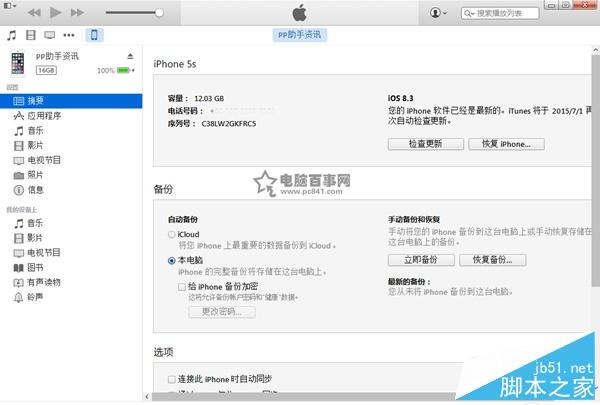
Task: Click the 备份 section heading
Action: (163, 189)
